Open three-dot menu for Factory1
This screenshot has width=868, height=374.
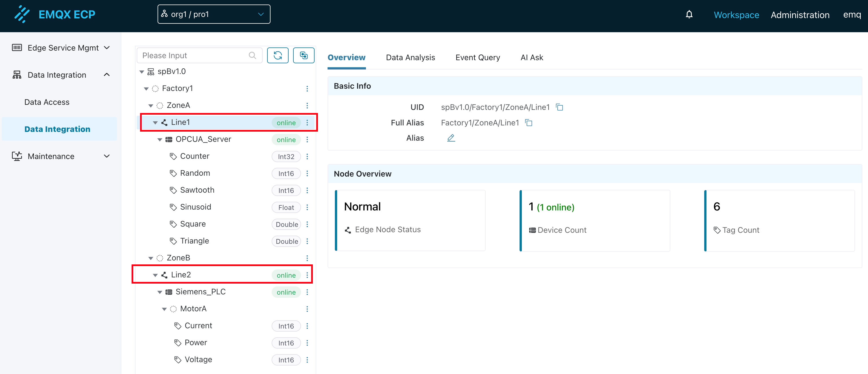tap(307, 89)
